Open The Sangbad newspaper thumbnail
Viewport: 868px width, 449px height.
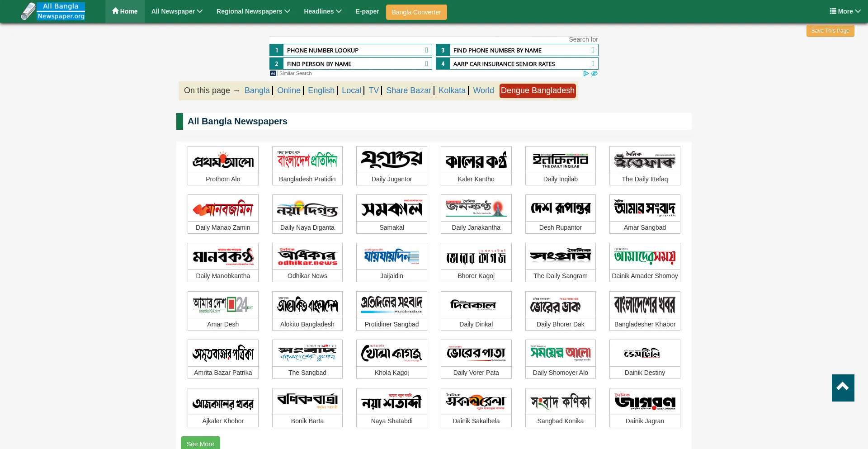[307, 353]
